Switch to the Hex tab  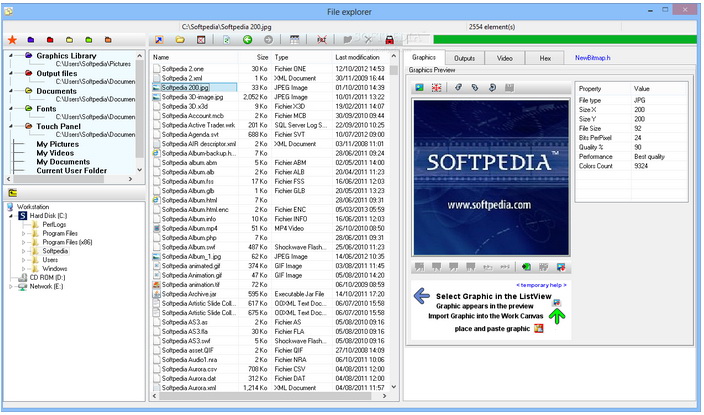coord(544,59)
